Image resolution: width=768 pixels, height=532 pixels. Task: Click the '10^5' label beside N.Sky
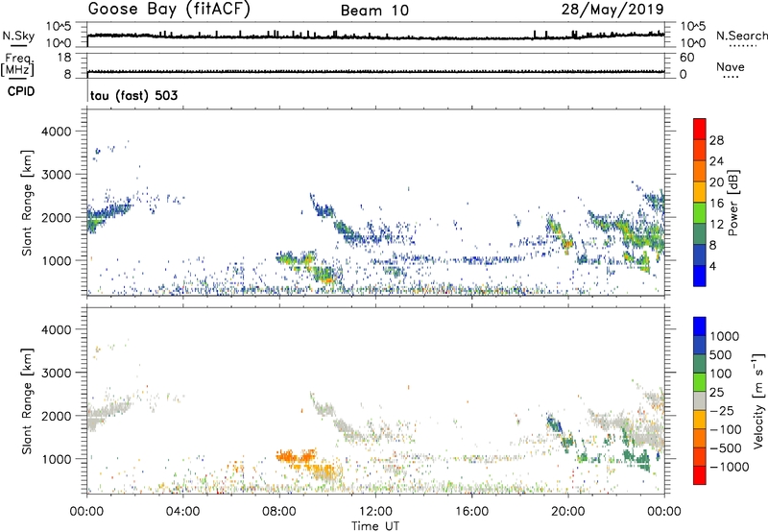pyautogui.click(x=59, y=27)
